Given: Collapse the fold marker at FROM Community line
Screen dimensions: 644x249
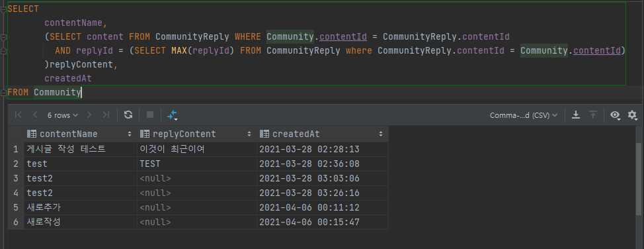Looking at the screenshot, I should pyautogui.click(x=3, y=92).
